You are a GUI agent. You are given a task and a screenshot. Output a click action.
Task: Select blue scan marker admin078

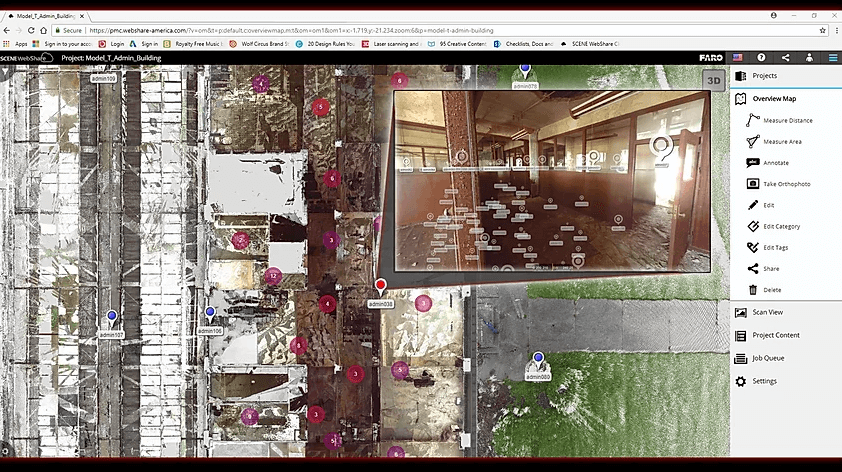525,70
